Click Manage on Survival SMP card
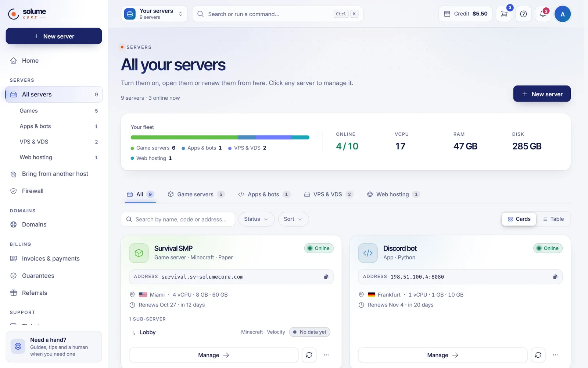Viewport: 588px width, 368px height. (214, 355)
